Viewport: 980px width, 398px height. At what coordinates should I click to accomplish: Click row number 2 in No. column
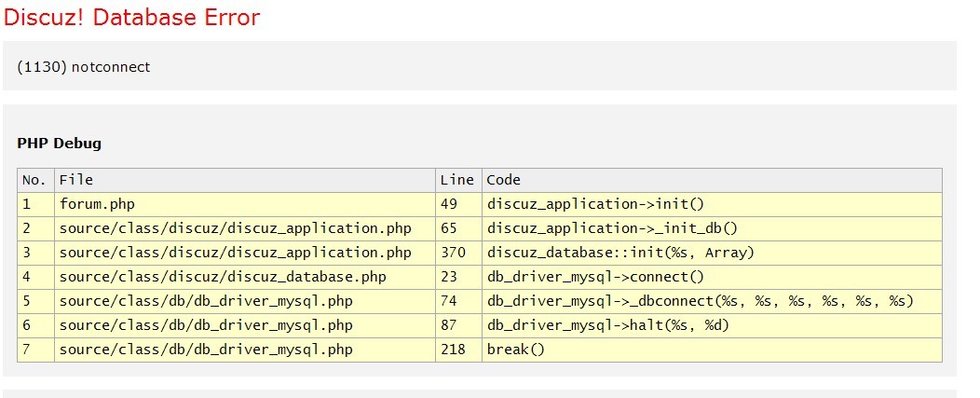tap(35, 228)
